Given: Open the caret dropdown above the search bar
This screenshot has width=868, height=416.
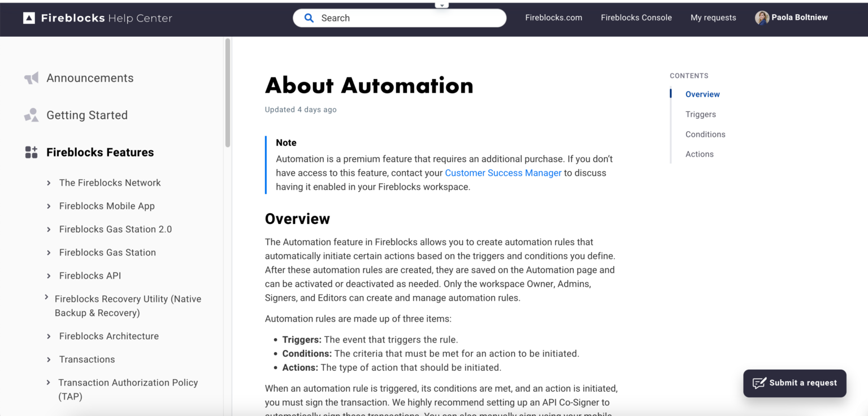Looking at the screenshot, I should click(x=441, y=5).
